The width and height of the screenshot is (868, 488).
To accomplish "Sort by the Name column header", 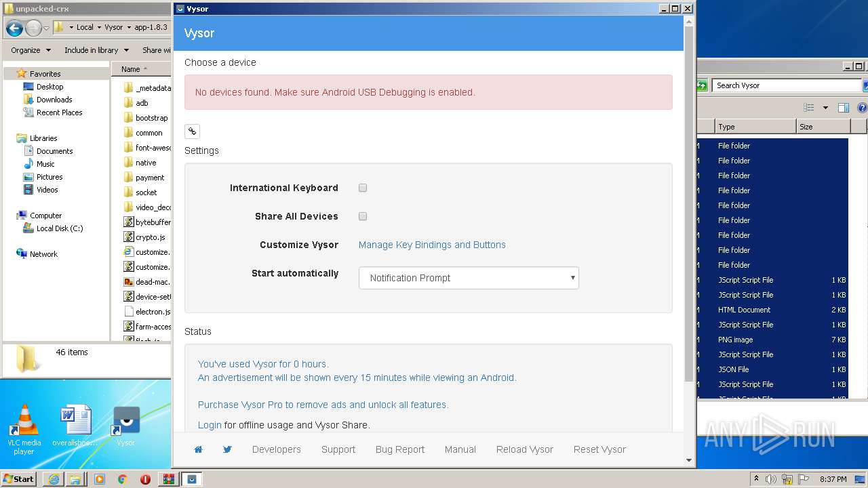I will coord(140,69).
